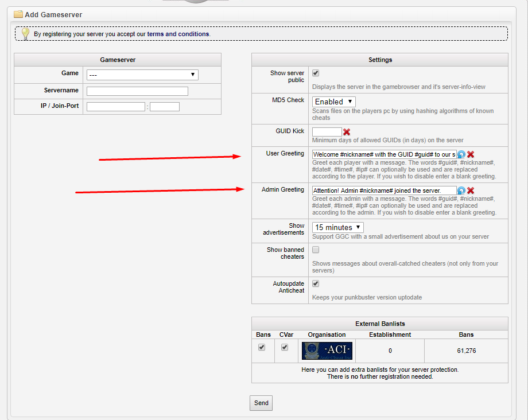The height and width of the screenshot is (420, 528).
Task: Reset the User Greeting with blue refresh icon
Action: [x=461, y=154]
